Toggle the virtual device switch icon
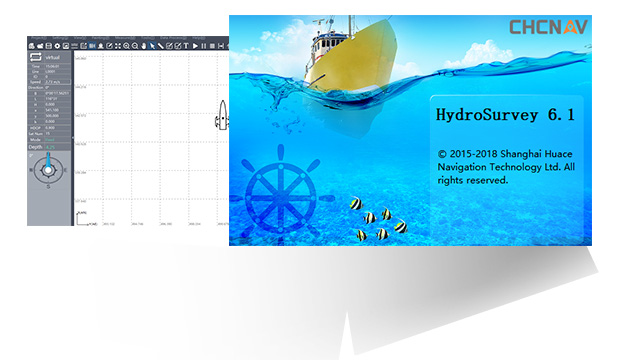The image size is (619, 360). click(x=36, y=57)
